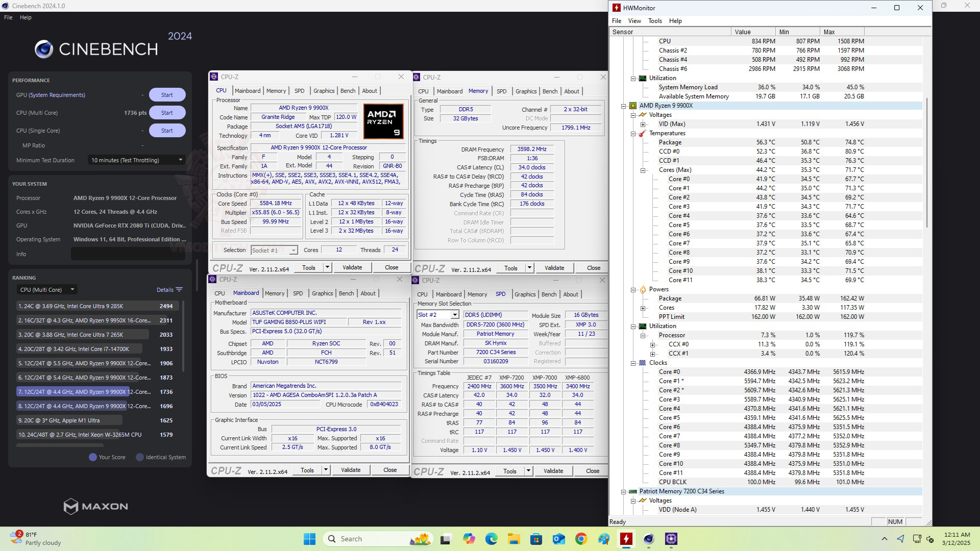Click the Cinebench taskbar icon
The image size is (980, 551).
coord(649,539)
